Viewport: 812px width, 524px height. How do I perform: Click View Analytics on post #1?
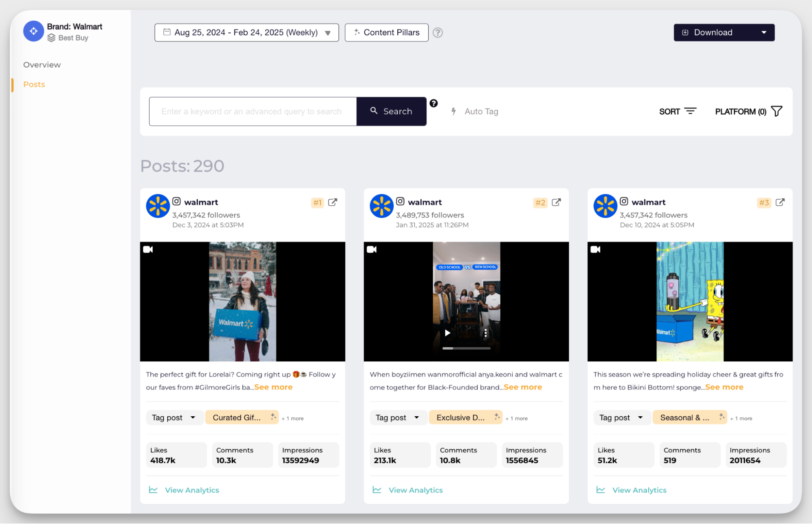click(184, 490)
